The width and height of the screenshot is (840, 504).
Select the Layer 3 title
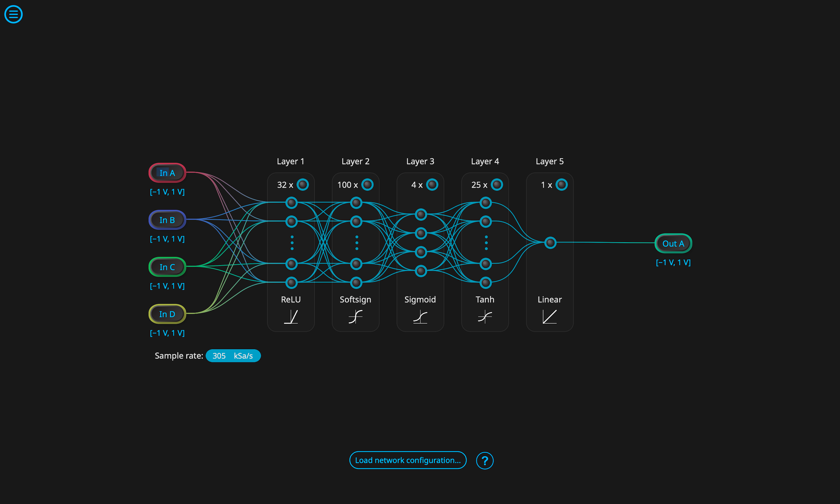(x=420, y=161)
